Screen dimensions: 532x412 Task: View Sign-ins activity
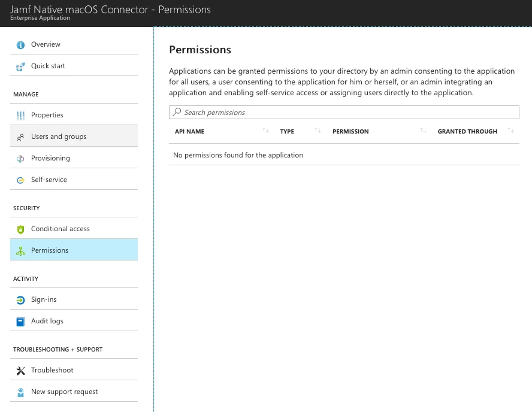pyautogui.click(x=74, y=299)
